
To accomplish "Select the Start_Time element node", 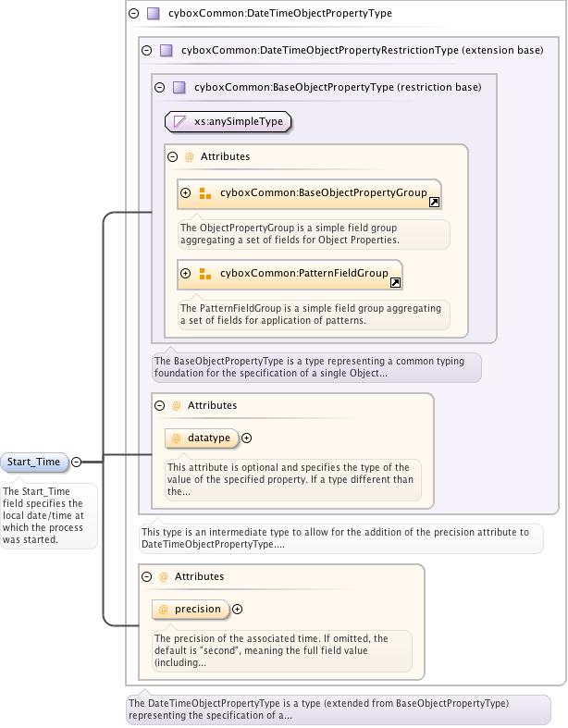I will (x=33, y=462).
